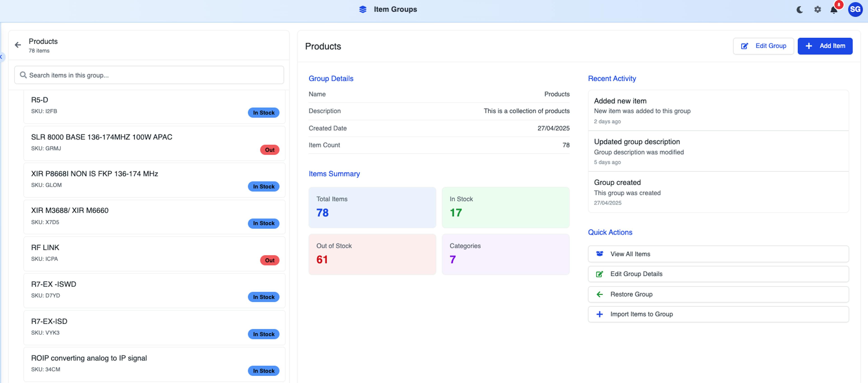This screenshot has width=868, height=383.
Task: Open settings gear icon
Action: pyautogui.click(x=817, y=10)
